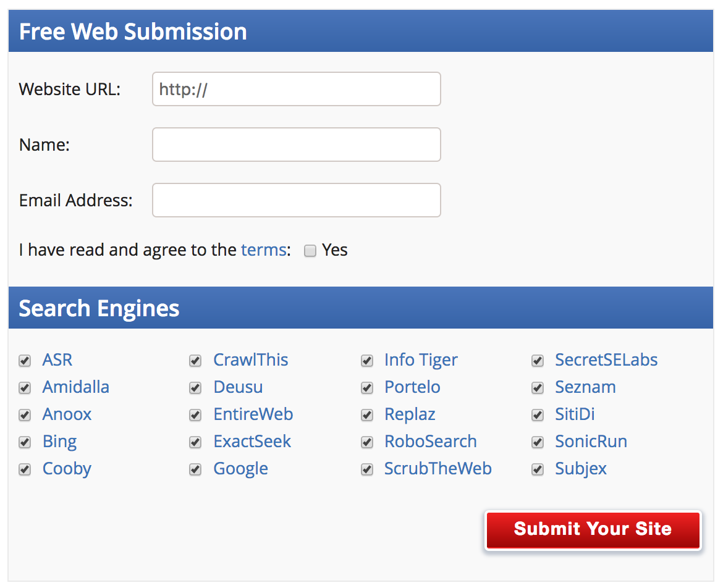This screenshot has width=723, height=588.
Task: Toggle the CrawlThis checkbox
Action: pos(195,360)
